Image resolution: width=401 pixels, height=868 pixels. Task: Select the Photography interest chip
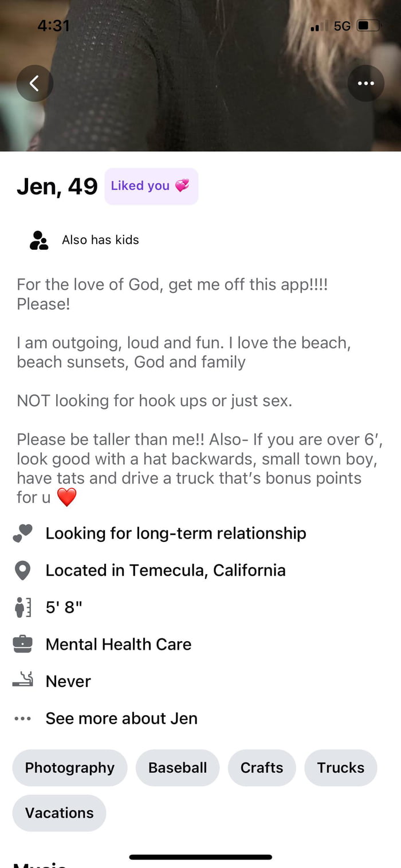(70, 768)
